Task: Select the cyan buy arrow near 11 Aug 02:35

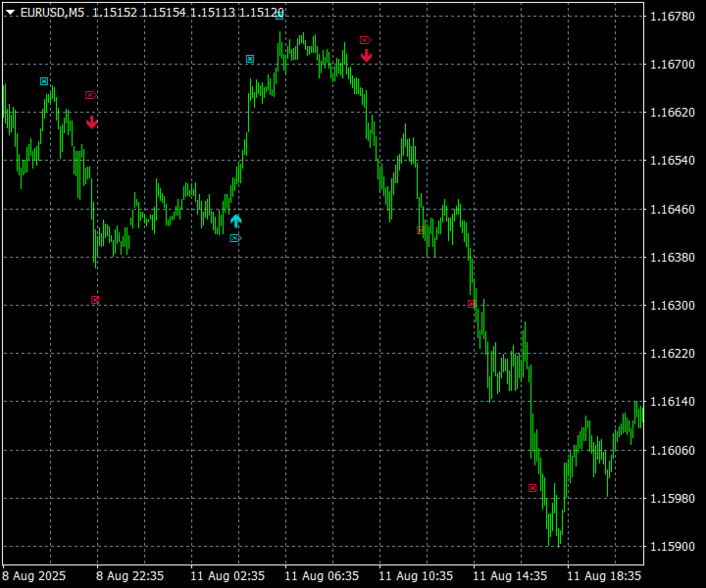Action: coord(236,220)
